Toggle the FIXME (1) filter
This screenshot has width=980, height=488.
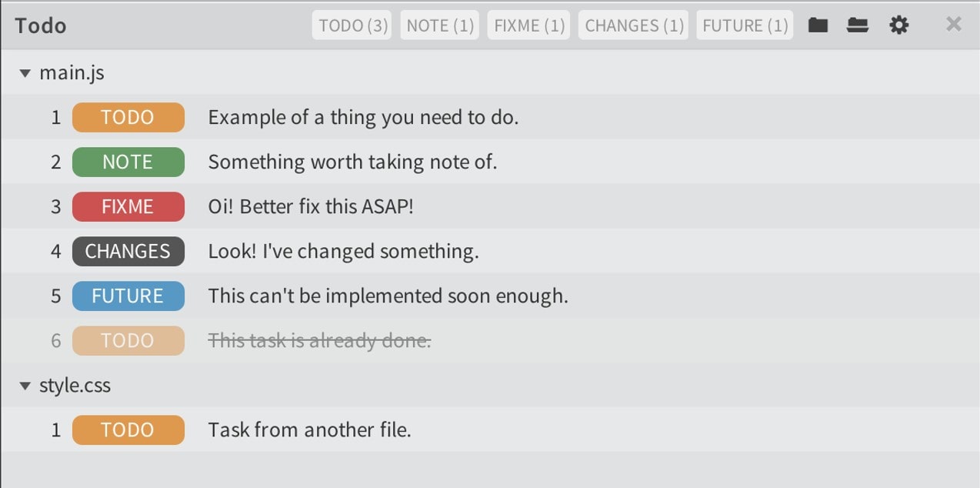point(528,25)
